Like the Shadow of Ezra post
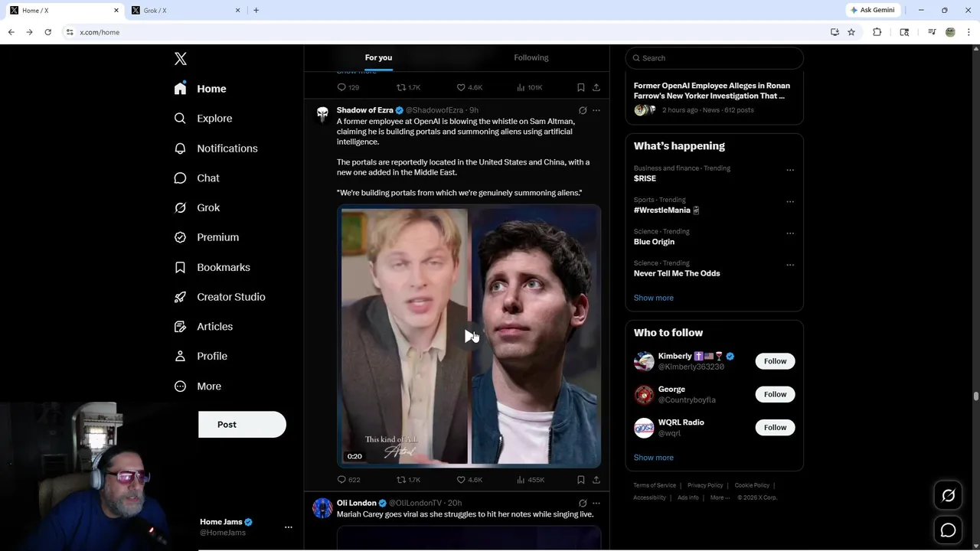 [469, 480]
